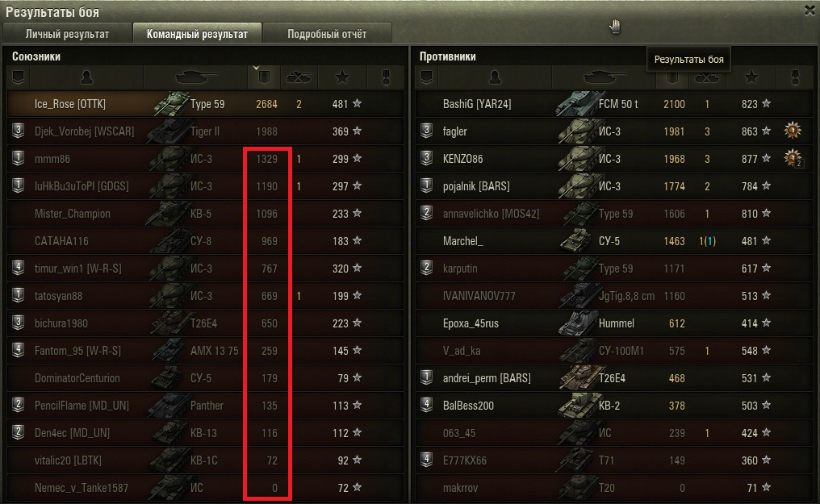Open the Личный результат tab
The width and height of the screenshot is (820, 504).
pyautogui.click(x=67, y=34)
